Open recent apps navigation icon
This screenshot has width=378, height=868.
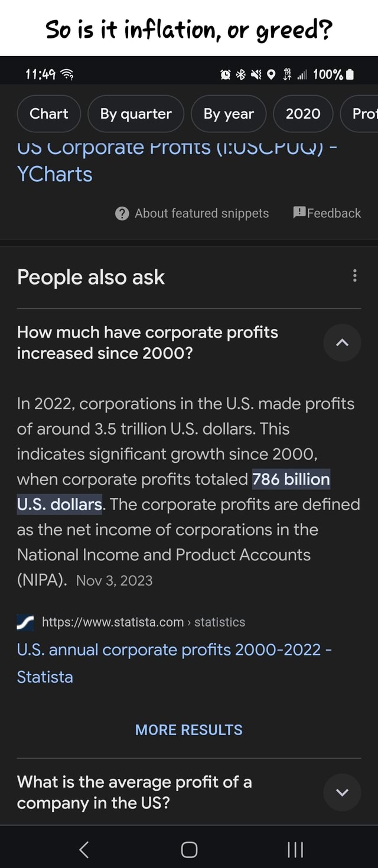tap(294, 849)
